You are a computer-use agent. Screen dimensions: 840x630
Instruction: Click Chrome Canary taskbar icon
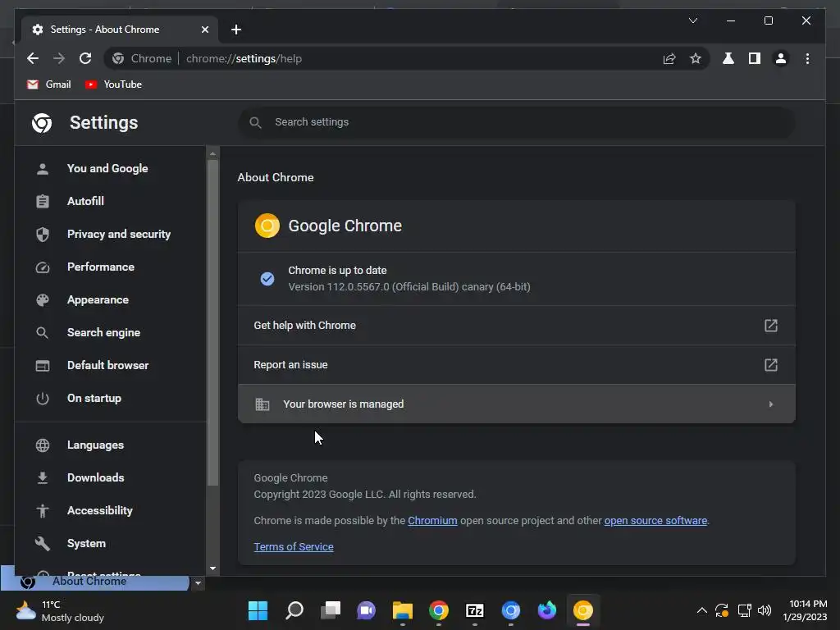[x=583, y=610]
